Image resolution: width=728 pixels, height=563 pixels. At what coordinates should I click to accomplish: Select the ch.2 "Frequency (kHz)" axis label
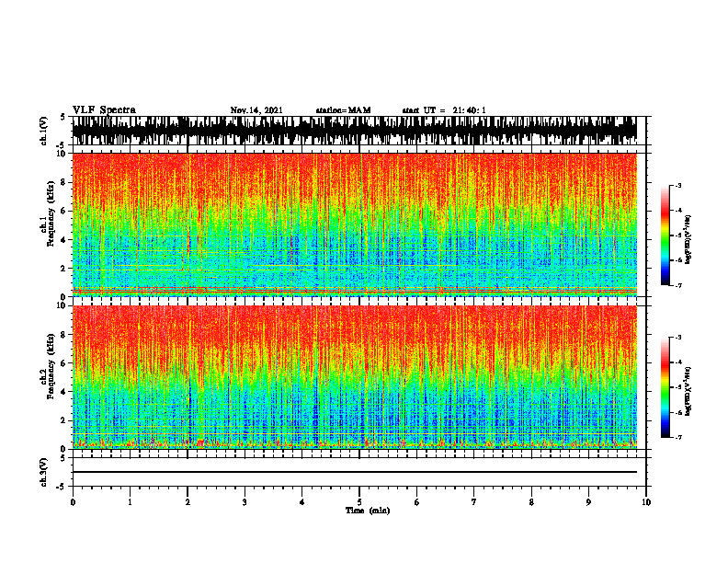pos(51,366)
